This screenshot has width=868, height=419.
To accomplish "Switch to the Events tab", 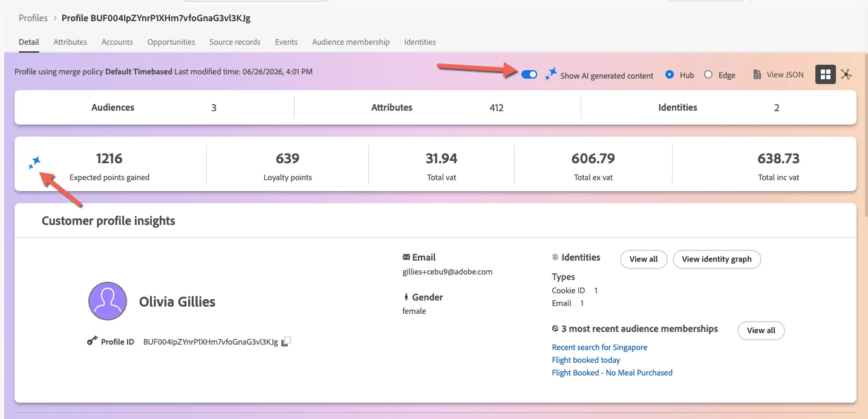I will click(286, 42).
